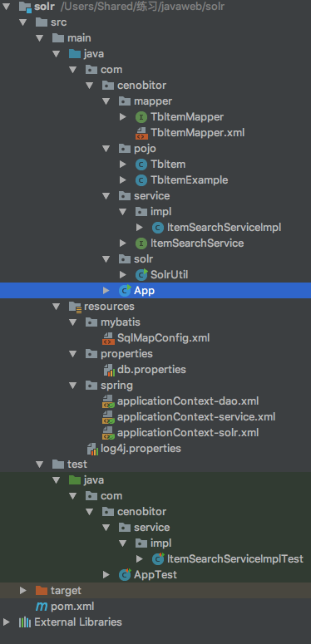The height and width of the screenshot is (644, 311).
Task: Collapse the cenobitor package under main
Action: coord(90,86)
